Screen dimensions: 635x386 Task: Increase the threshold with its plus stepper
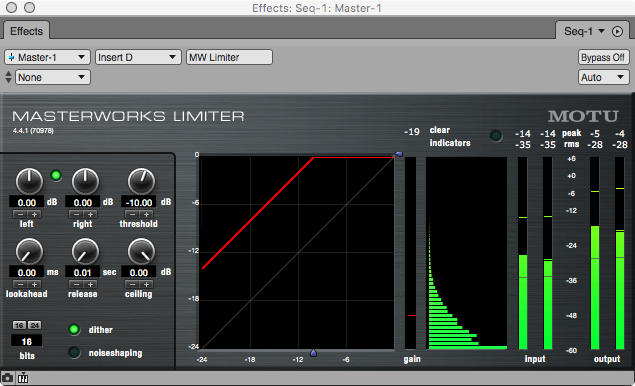pos(147,214)
